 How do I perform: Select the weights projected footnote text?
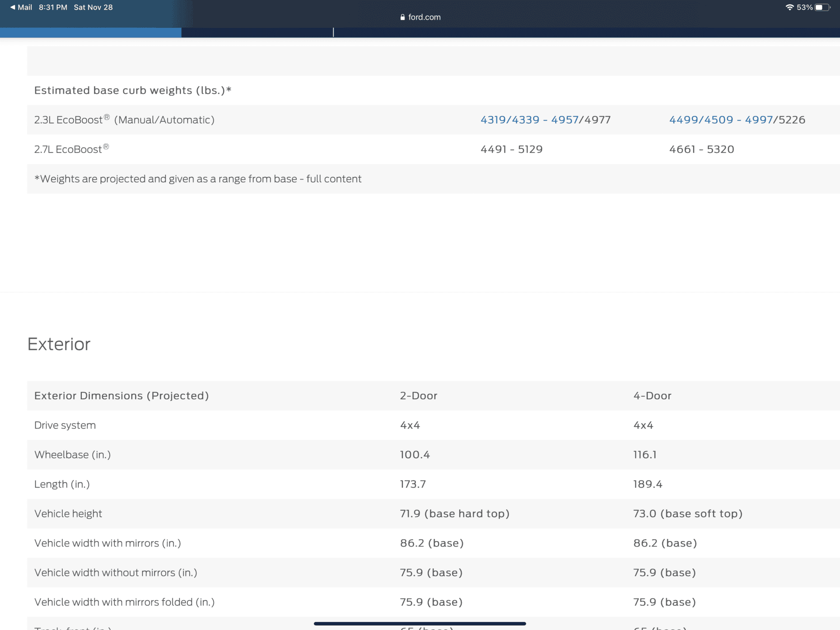pyautogui.click(x=198, y=179)
